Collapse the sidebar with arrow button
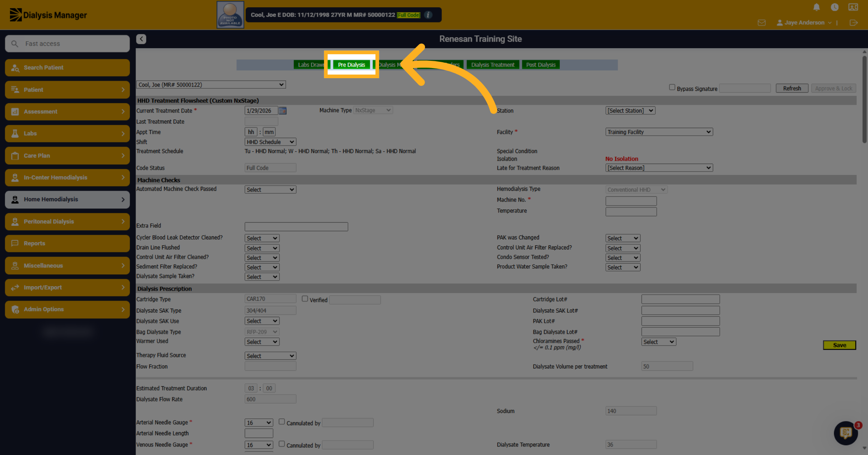Image resolution: width=868 pixels, height=455 pixels. tap(141, 39)
